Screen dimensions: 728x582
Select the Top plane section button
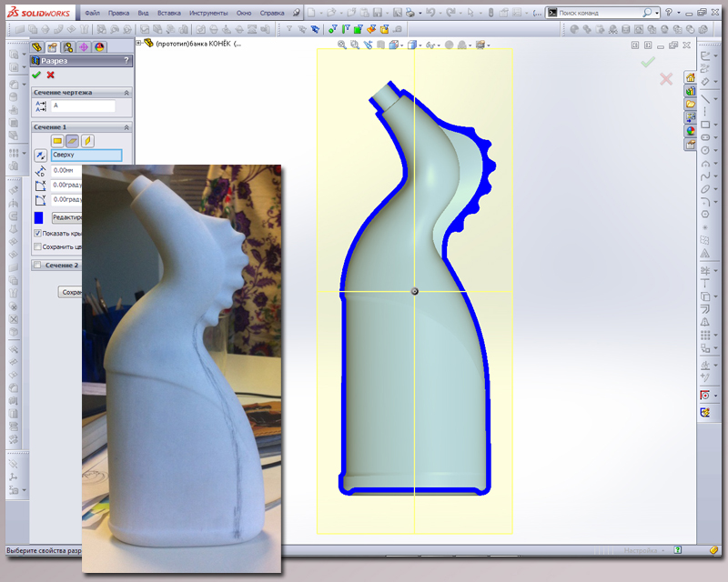(x=73, y=141)
